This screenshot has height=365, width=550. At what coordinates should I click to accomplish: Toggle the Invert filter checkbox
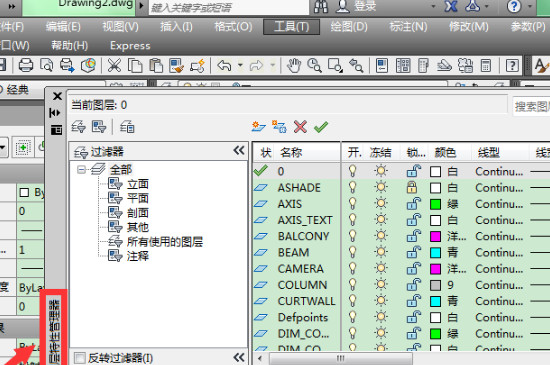click(80, 358)
